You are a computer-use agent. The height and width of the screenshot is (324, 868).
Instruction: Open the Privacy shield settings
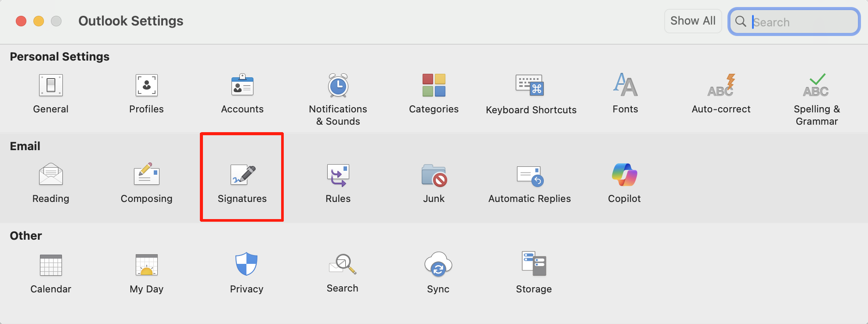click(246, 264)
